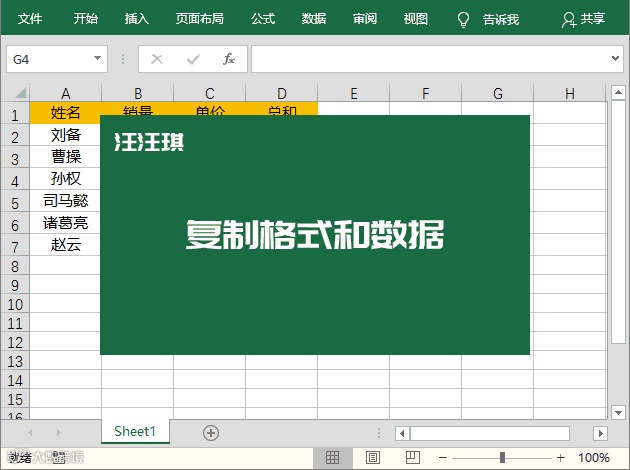Screen dimensions: 630x470
Task: Switch to the 审阅 tab
Action: coord(365,18)
